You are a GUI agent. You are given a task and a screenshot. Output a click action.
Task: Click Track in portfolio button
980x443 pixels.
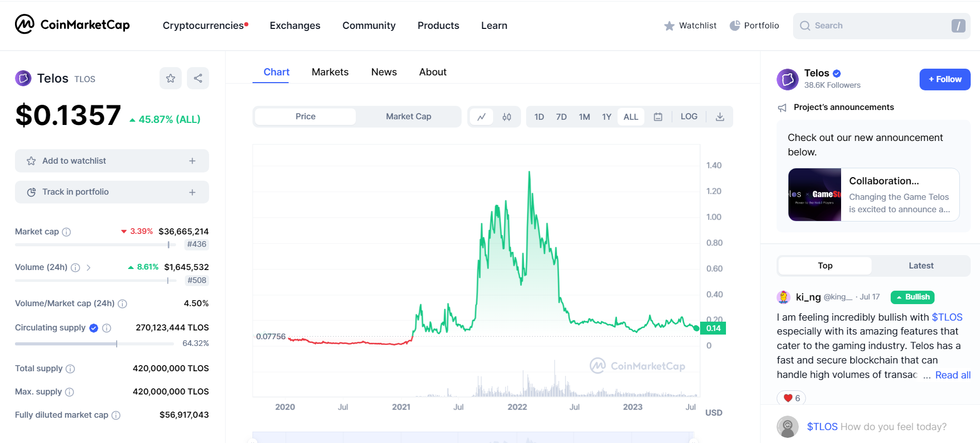(112, 192)
